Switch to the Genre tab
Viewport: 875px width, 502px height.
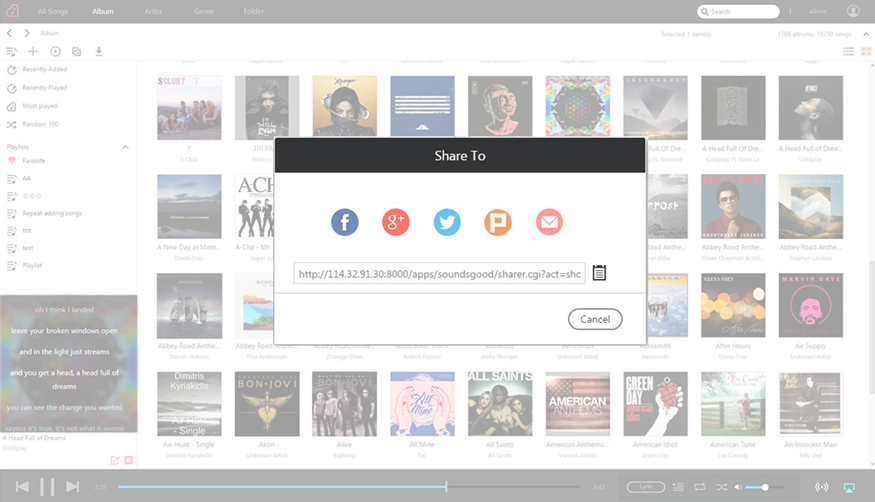pyautogui.click(x=203, y=11)
